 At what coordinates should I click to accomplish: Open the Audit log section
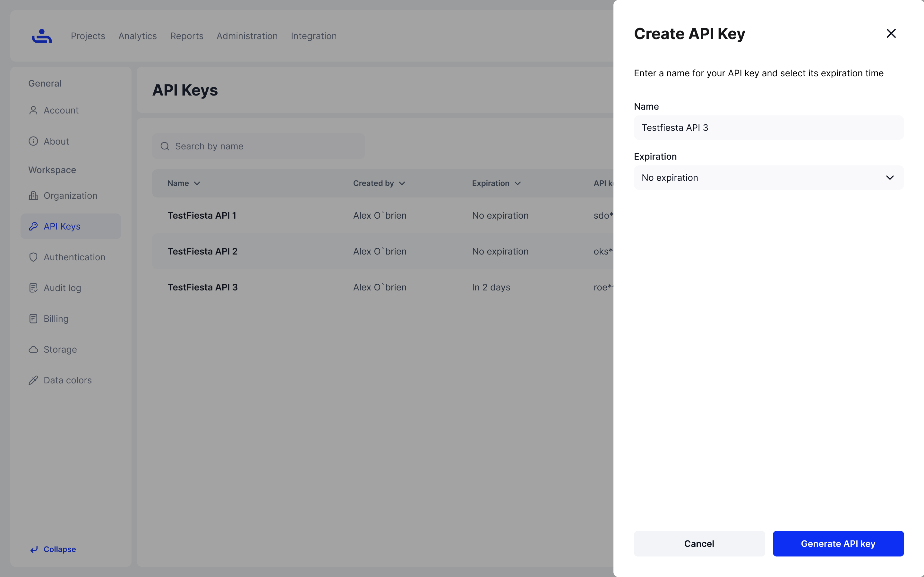coord(62,288)
